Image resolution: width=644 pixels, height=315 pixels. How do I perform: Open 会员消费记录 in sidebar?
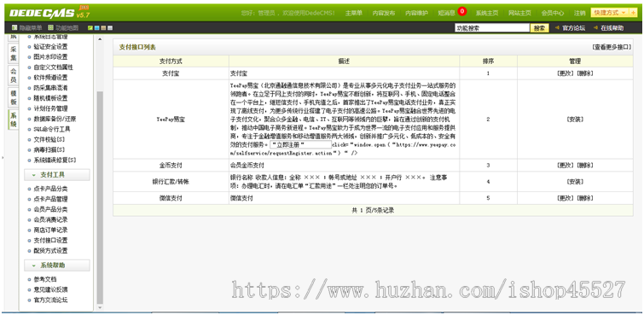[x=50, y=220]
